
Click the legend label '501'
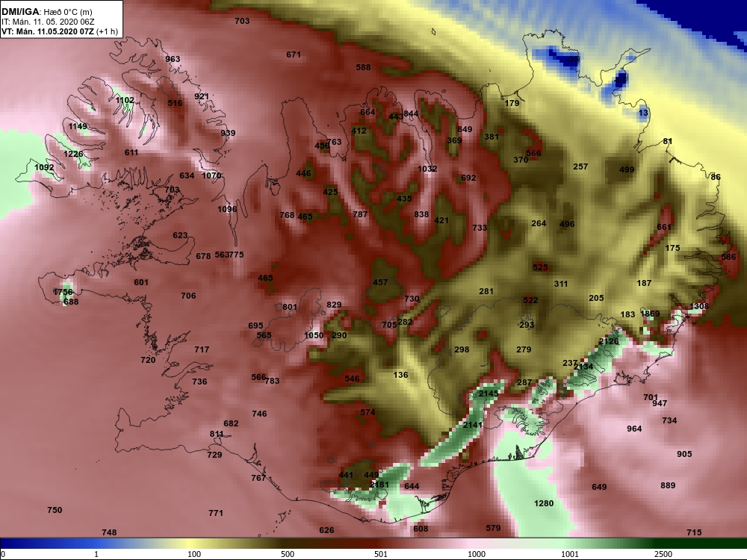381,554
